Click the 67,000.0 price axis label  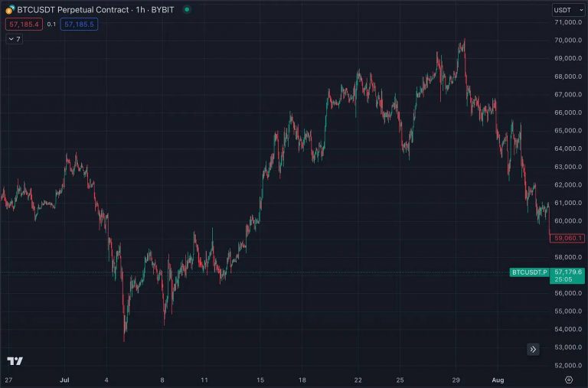point(568,94)
